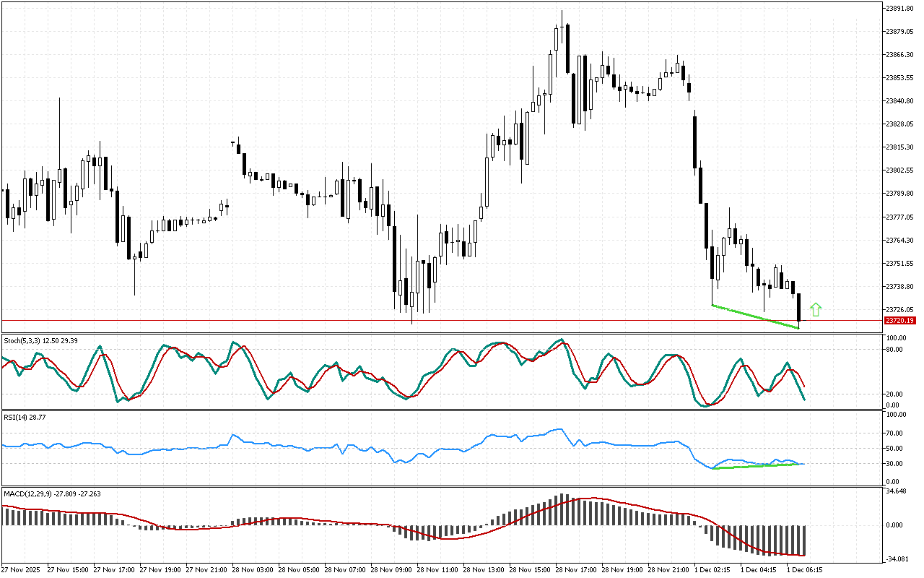Click the 23891.95 price scale label

click(899, 8)
